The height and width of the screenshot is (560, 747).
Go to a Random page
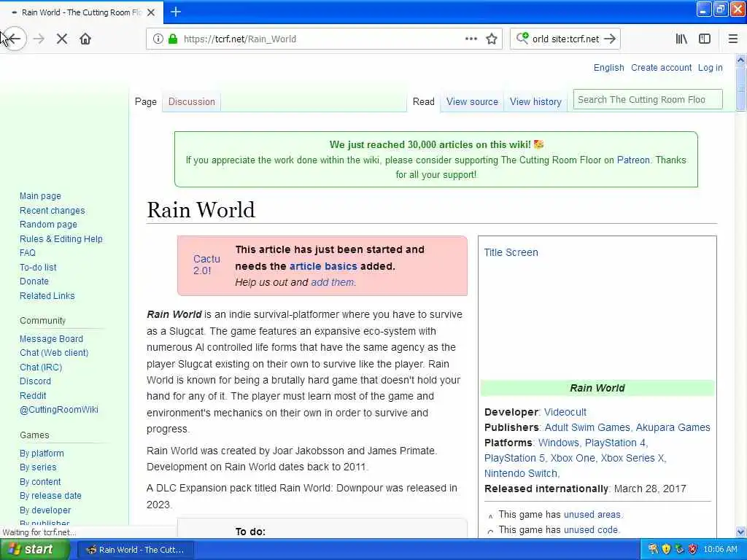point(48,225)
